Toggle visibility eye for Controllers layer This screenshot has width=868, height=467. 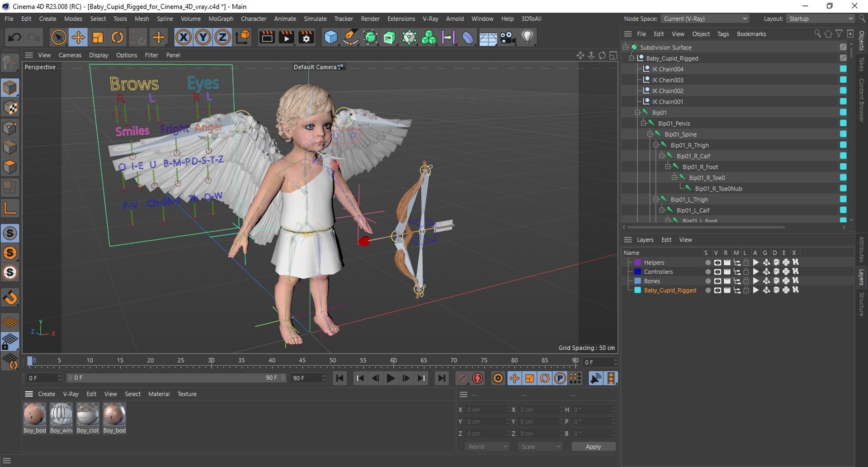[717, 272]
